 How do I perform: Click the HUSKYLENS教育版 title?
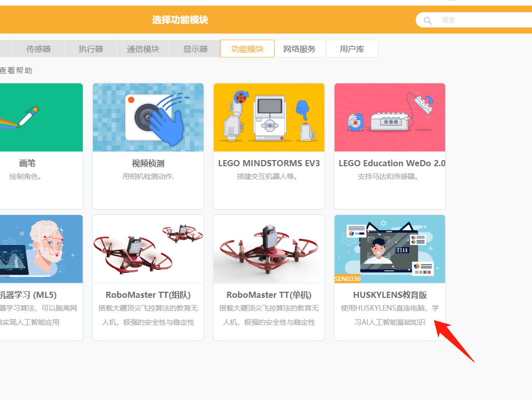pos(390,295)
